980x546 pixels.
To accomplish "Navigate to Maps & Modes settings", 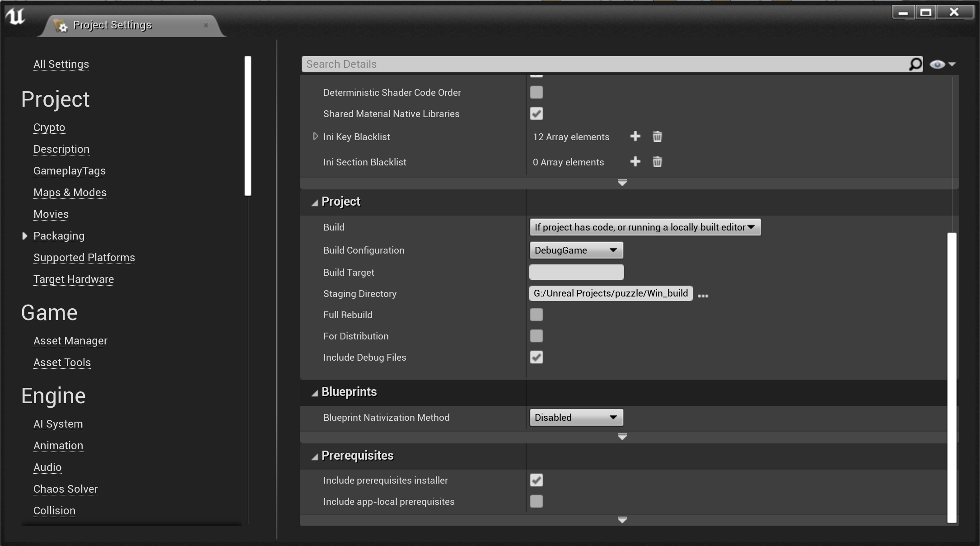I will pyautogui.click(x=70, y=192).
